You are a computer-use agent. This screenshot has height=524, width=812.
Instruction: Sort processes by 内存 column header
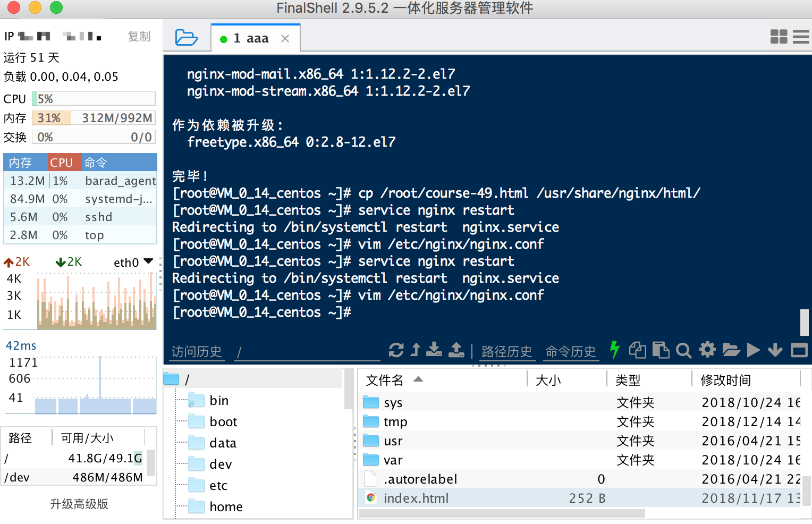(26, 162)
